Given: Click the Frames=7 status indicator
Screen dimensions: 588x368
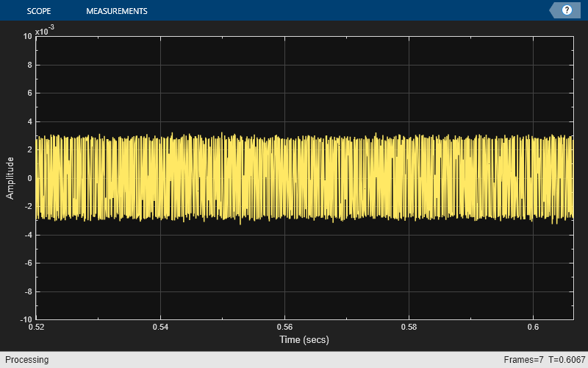Looking at the screenshot, I should (x=524, y=360).
